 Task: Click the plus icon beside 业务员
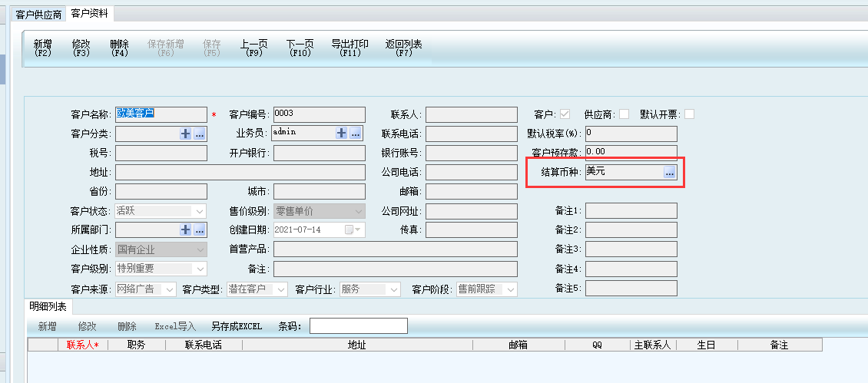pos(342,134)
